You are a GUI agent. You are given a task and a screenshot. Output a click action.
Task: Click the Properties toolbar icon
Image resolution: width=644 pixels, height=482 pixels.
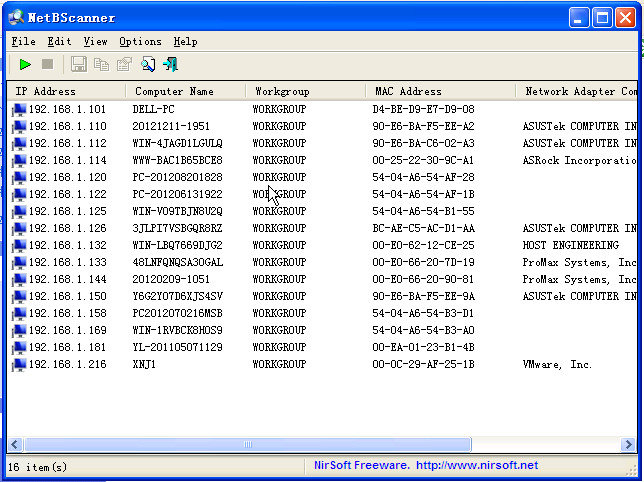[124, 65]
